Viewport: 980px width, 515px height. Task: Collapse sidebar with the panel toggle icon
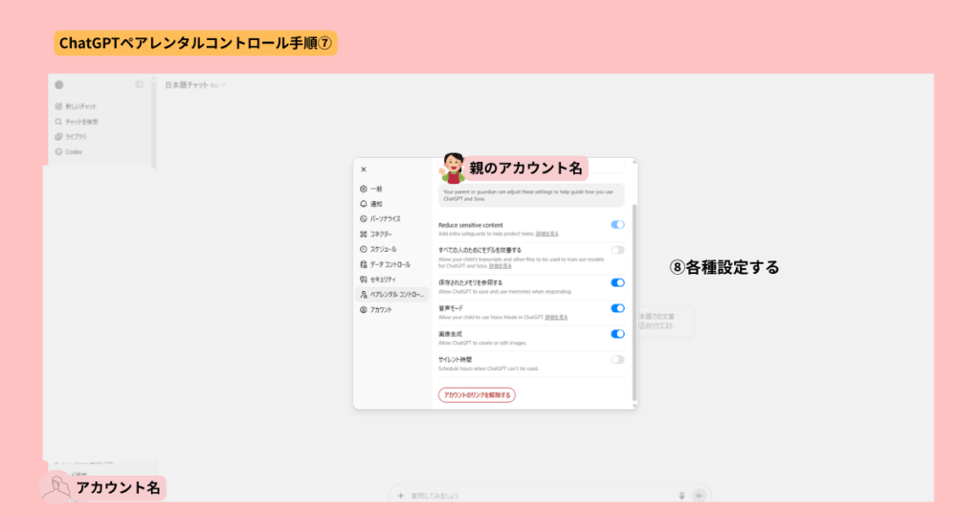tap(139, 85)
